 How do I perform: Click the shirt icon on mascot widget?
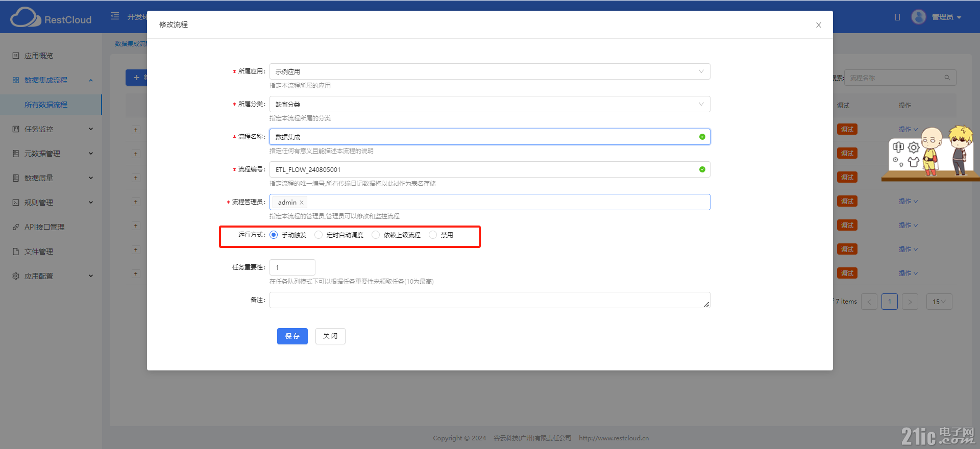click(914, 162)
